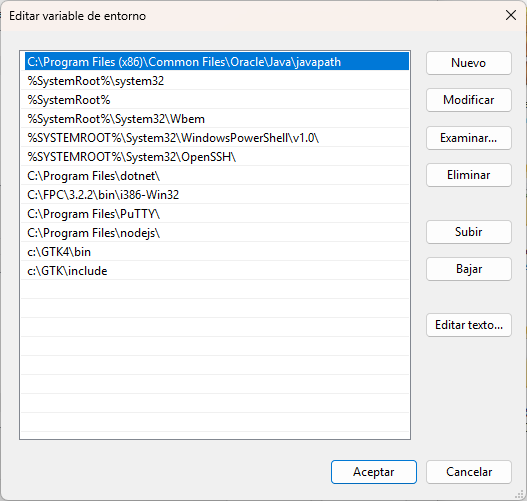Close the Editar variable de entorno window
Viewport: 527px width, 501px height.
click(x=511, y=15)
